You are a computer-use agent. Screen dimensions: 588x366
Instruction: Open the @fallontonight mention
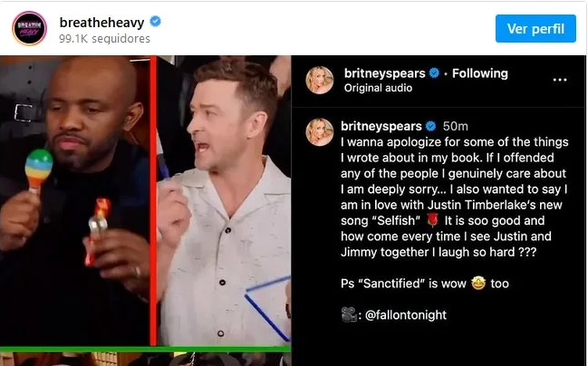(406, 315)
